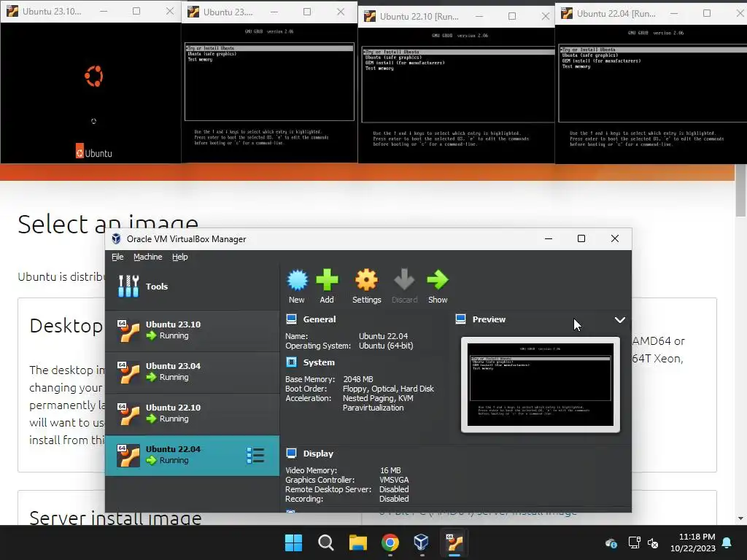Click Test memory entry in Ubuntu 23.04 window
This screenshot has width=747, height=560.
click(x=200, y=60)
